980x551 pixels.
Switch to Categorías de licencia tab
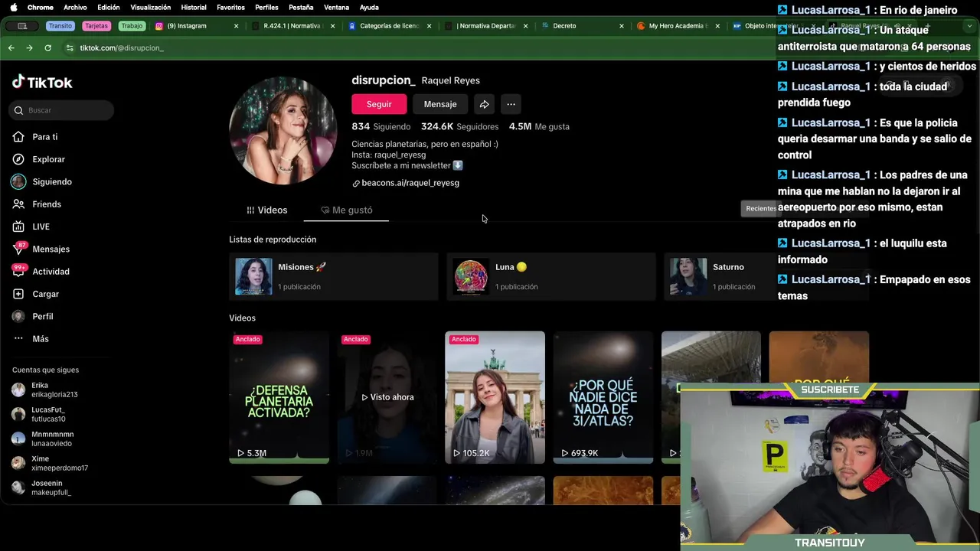coord(389,26)
